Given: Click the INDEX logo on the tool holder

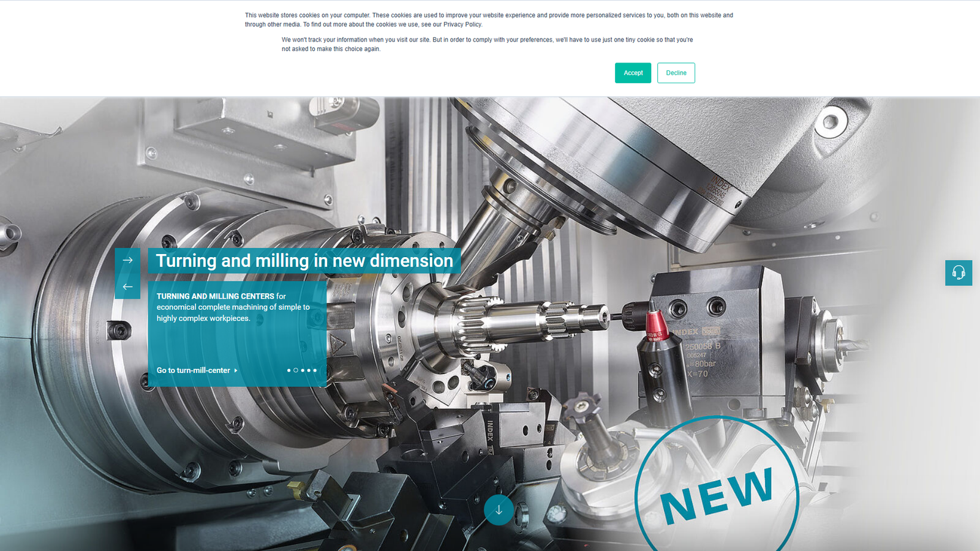Looking at the screenshot, I should coord(686,331).
